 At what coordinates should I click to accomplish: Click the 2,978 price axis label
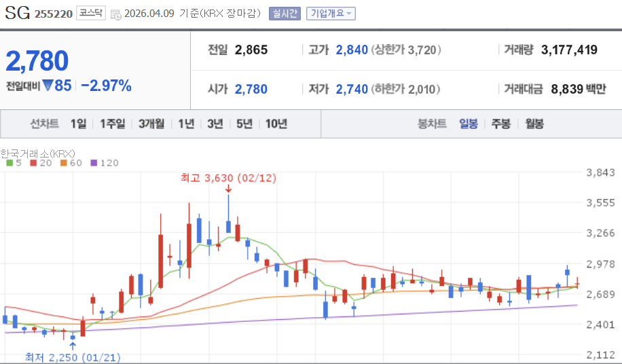pos(600,264)
